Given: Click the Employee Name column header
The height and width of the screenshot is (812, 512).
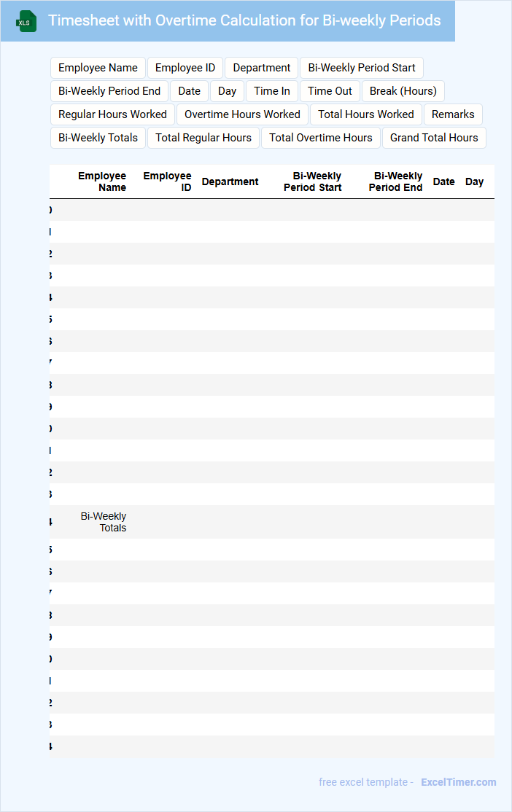Looking at the screenshot, I should click(102, 181).
